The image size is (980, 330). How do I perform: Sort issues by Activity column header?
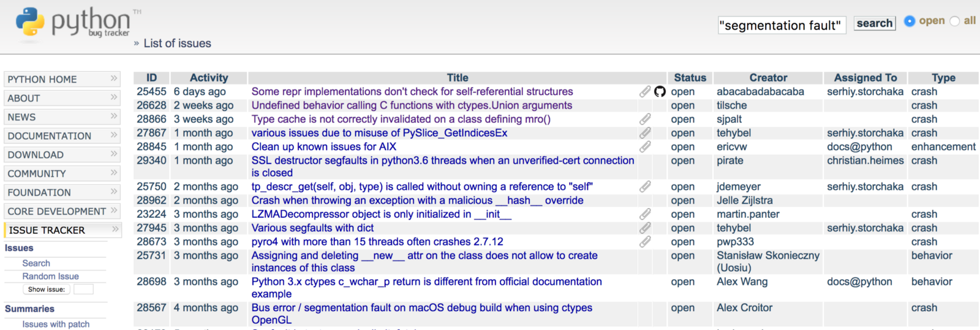tap(209, 78)
